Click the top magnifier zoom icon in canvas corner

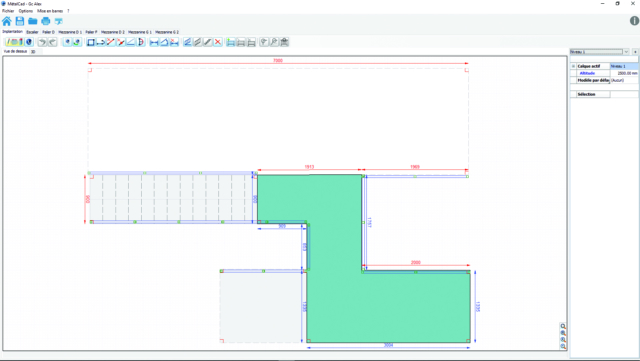click(x=563, y=326)
